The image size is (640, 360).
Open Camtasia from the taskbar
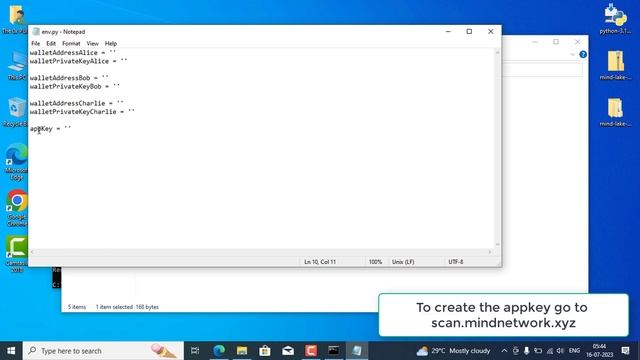(x=311, y=351)
